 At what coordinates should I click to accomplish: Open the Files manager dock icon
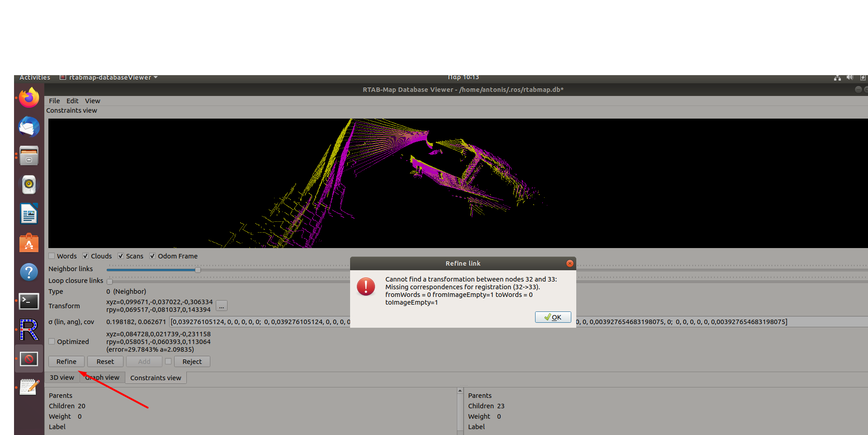click(29, 156)
